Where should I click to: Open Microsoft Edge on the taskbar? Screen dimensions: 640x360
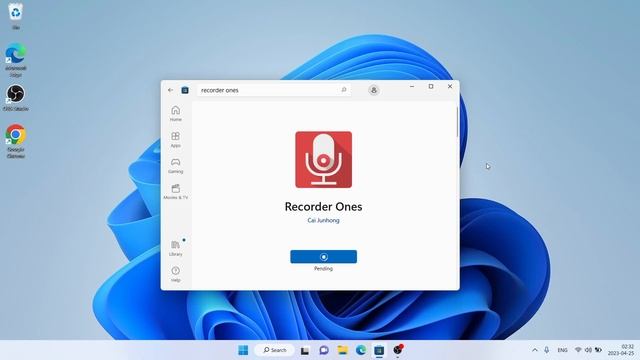361,350
